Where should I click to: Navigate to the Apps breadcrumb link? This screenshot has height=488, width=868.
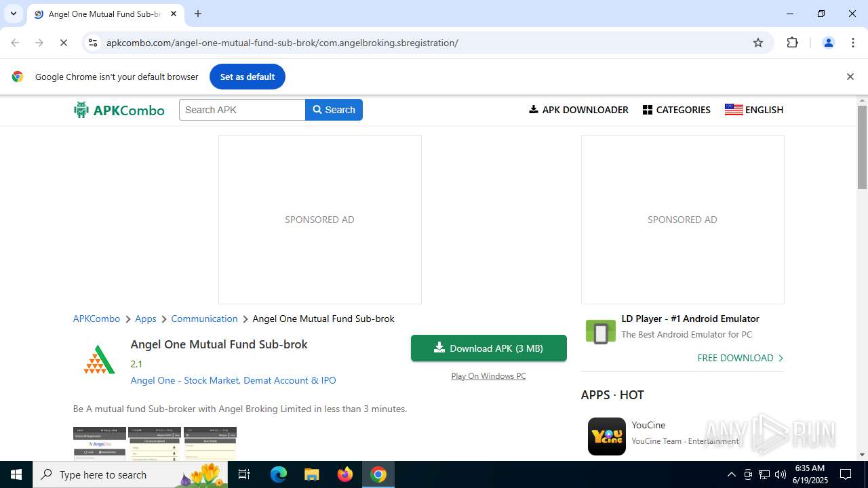145,319
